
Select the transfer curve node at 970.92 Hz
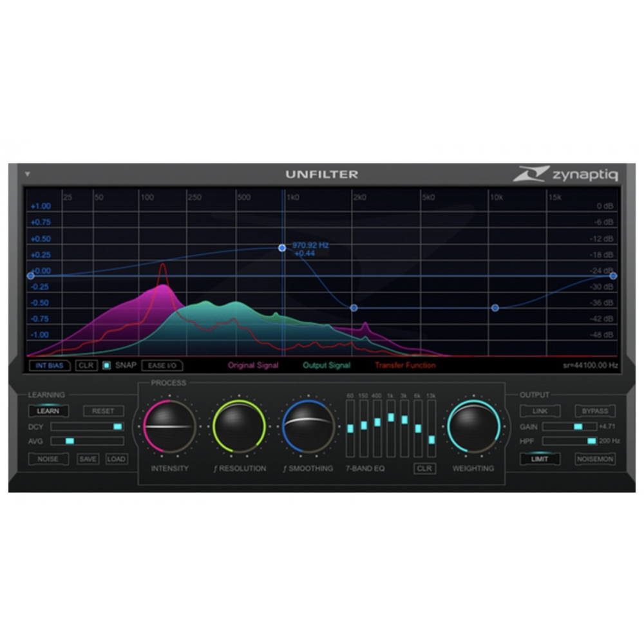pyautogui.click(x=282, y=247)
